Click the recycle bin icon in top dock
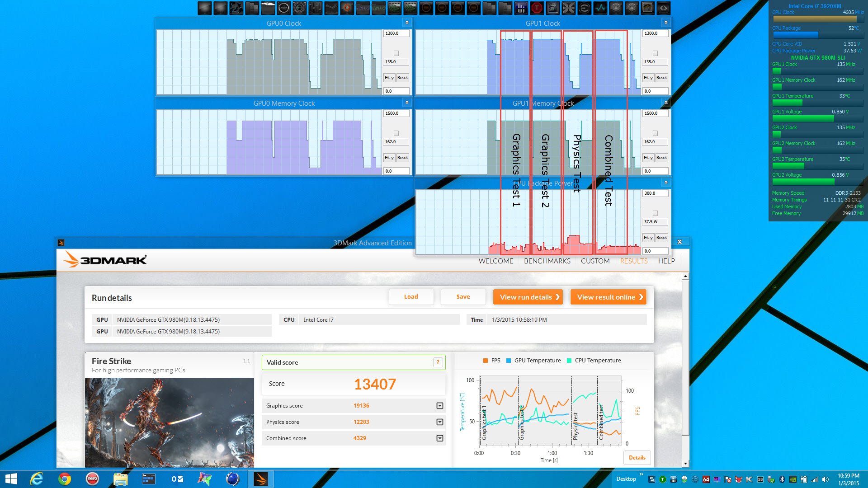Screen dimensions: 868x488 [663, 8]
